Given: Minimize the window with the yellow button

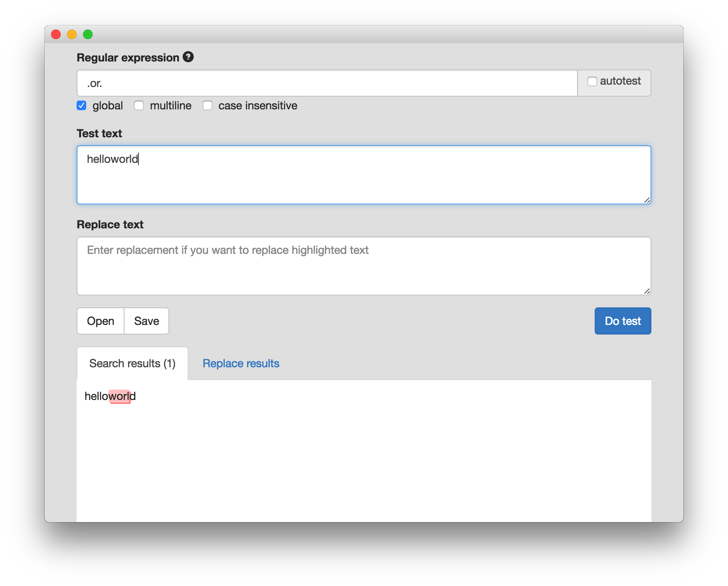Looking at the screenshot, I should (72, 35).
